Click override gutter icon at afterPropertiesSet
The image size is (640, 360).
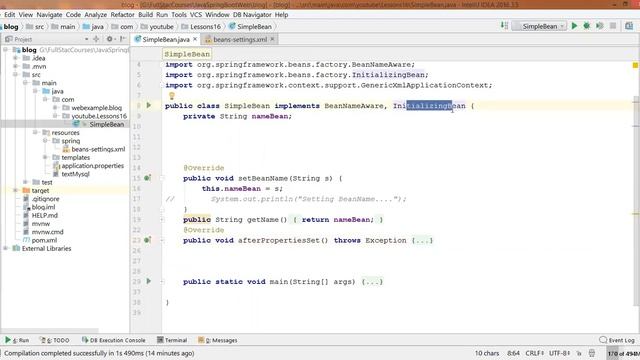[x=147, y=240]
